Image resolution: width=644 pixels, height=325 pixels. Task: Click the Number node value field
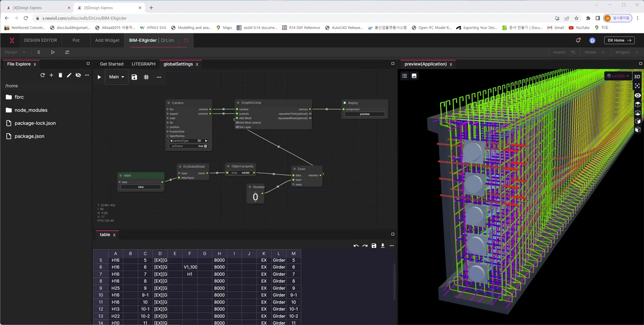(255, 197)
